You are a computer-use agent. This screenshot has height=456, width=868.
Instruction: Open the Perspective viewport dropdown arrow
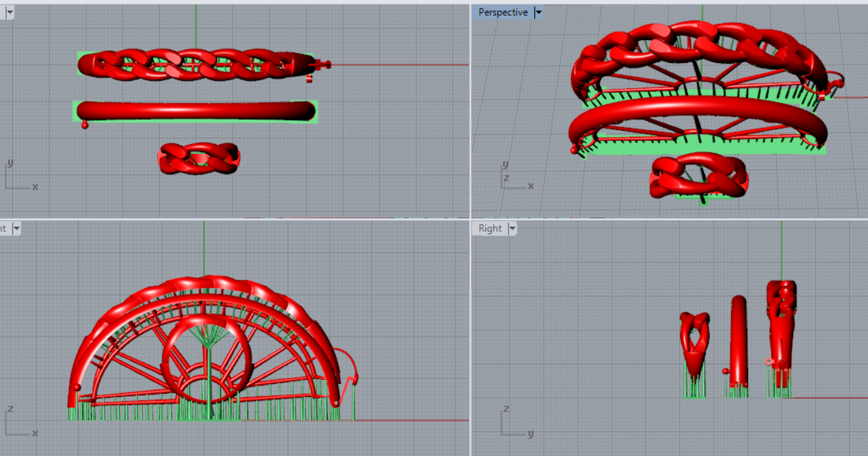coord(538,12)
